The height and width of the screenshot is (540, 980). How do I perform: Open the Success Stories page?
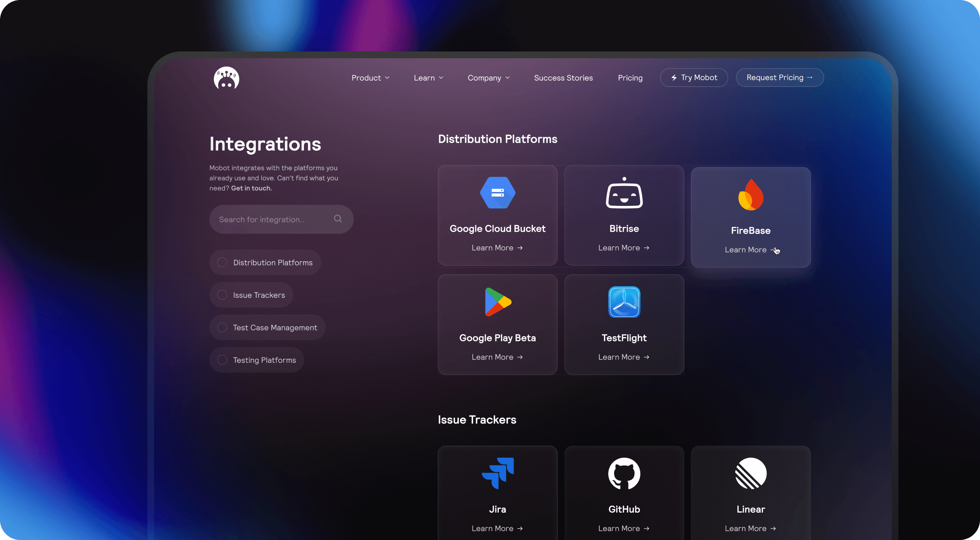point(563,78)
